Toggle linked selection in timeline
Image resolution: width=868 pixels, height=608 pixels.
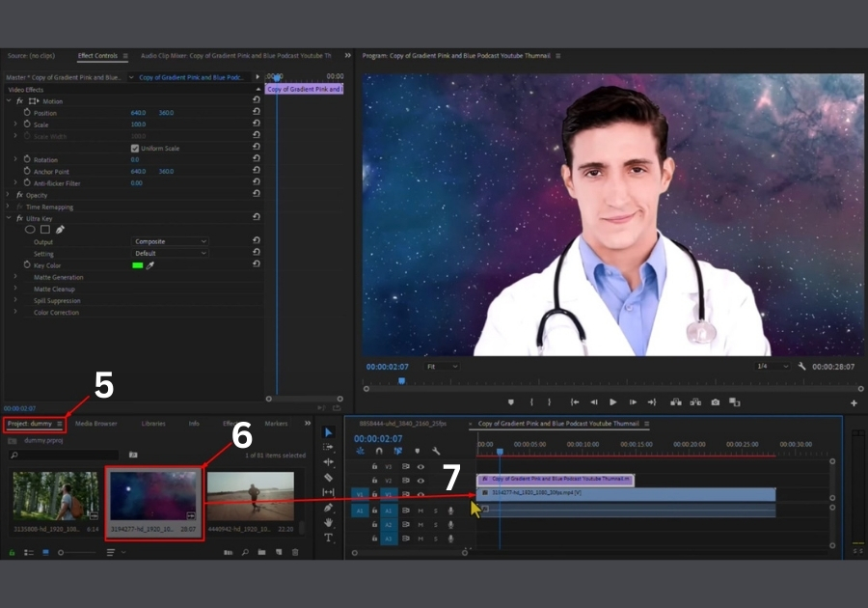click(397, 451)
